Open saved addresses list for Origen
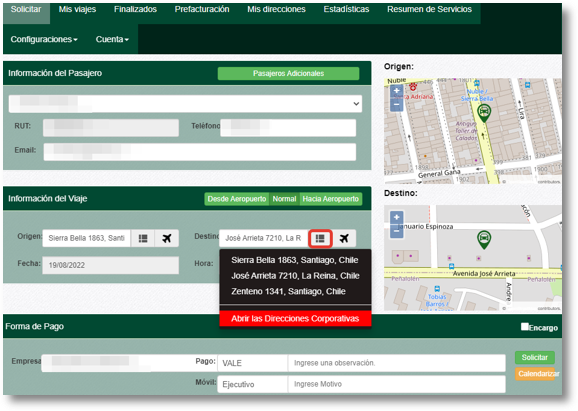This screenshot has width=578, height=411. [x=143, y=238]
